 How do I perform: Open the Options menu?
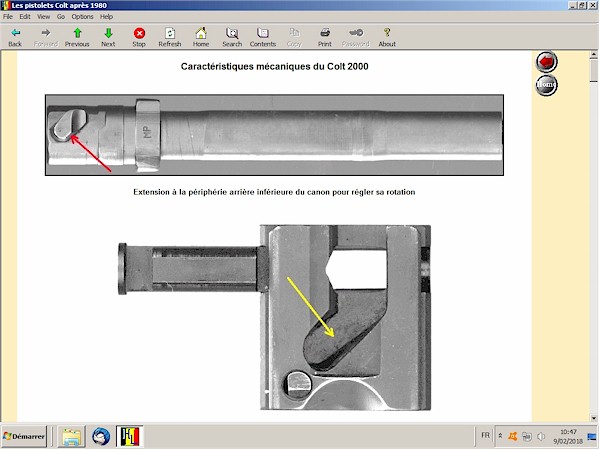(82, 17)
